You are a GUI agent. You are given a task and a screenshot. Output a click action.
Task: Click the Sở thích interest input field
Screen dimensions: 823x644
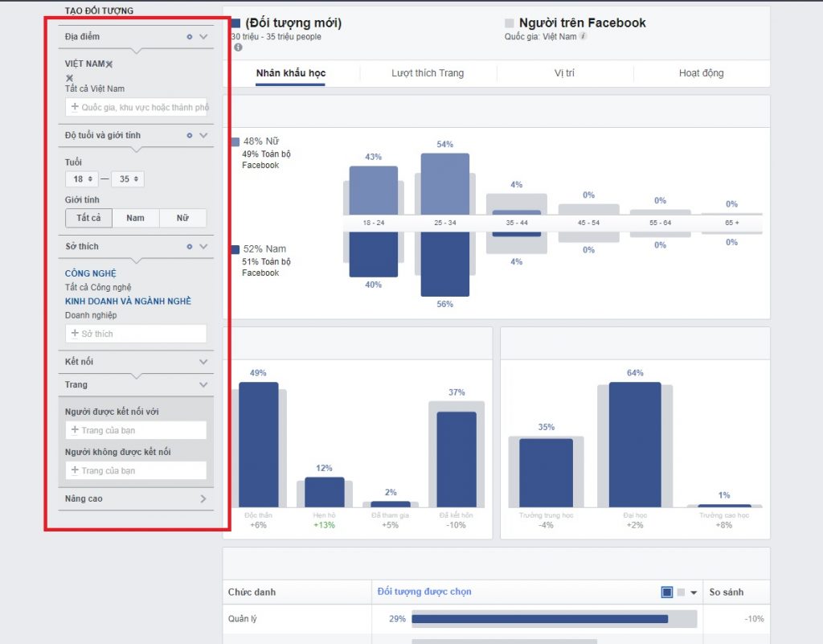coord(136,334)
